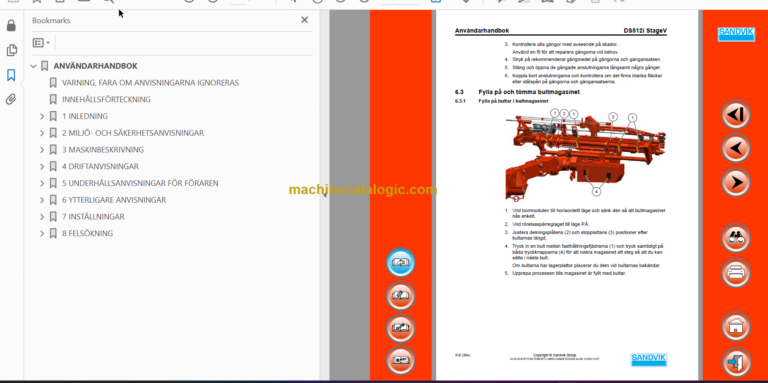
Task: Expand the 8 FELSÖKNING bookmark
Action: (x=42, y=234)
